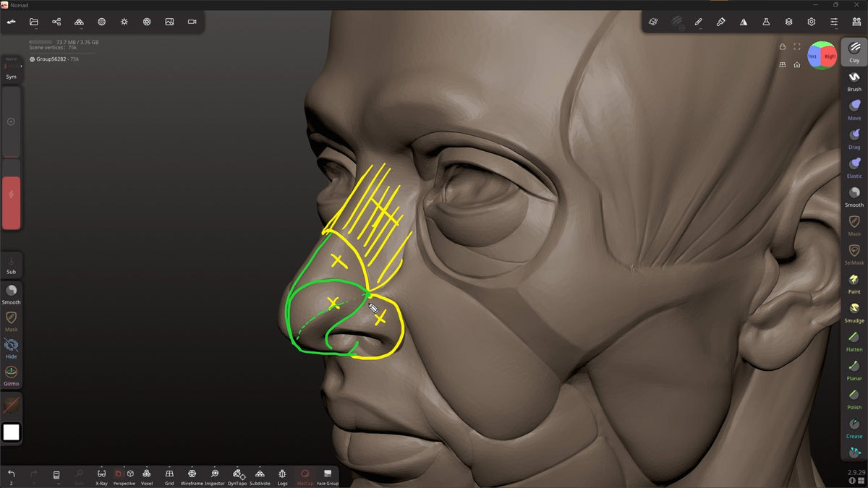The height and width of the screenshot is (488, 868).
Task: Choose the Mask tool in right toolbar
Action: 854,225
